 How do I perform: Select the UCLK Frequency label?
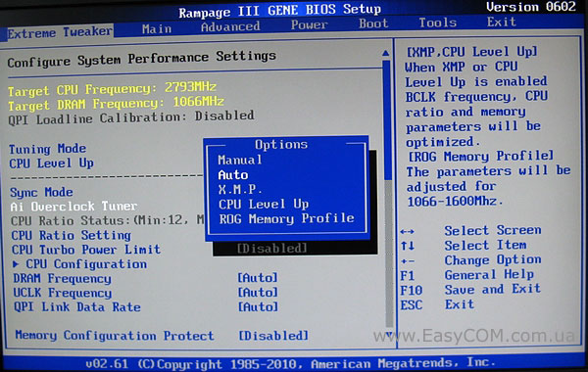coord(63,293)
